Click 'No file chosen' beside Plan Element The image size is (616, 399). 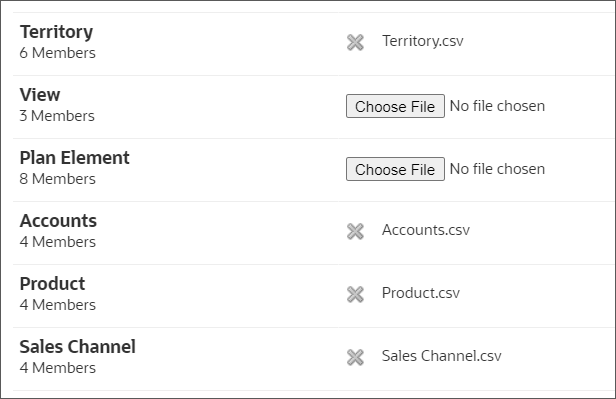pyautogui.click(x=497, y=169)
